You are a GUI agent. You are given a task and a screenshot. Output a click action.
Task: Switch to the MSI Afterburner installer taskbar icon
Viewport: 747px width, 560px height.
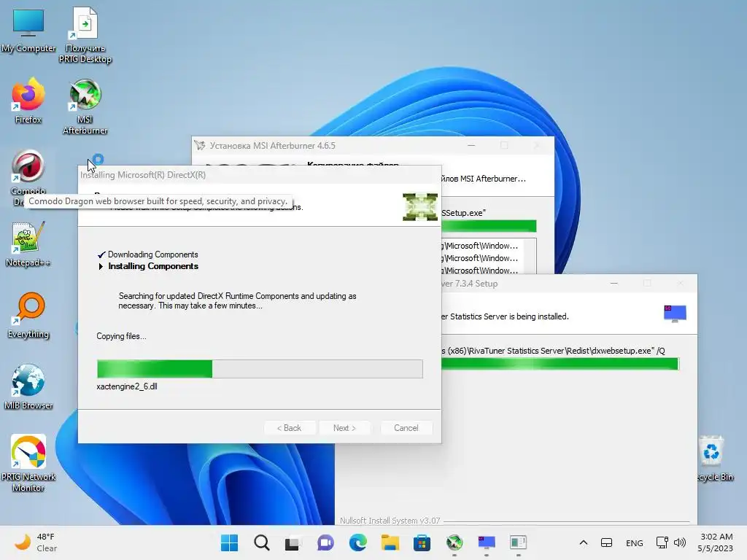(454, 542)
